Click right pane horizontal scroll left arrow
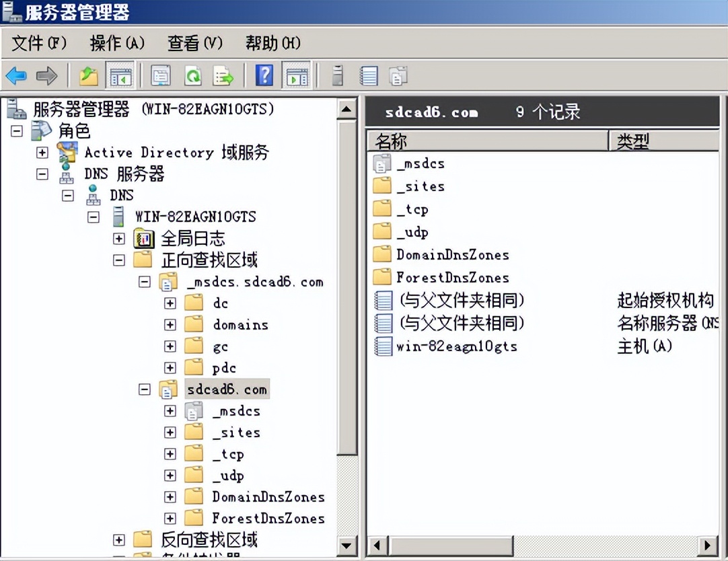728x561 pixels. 377,546
